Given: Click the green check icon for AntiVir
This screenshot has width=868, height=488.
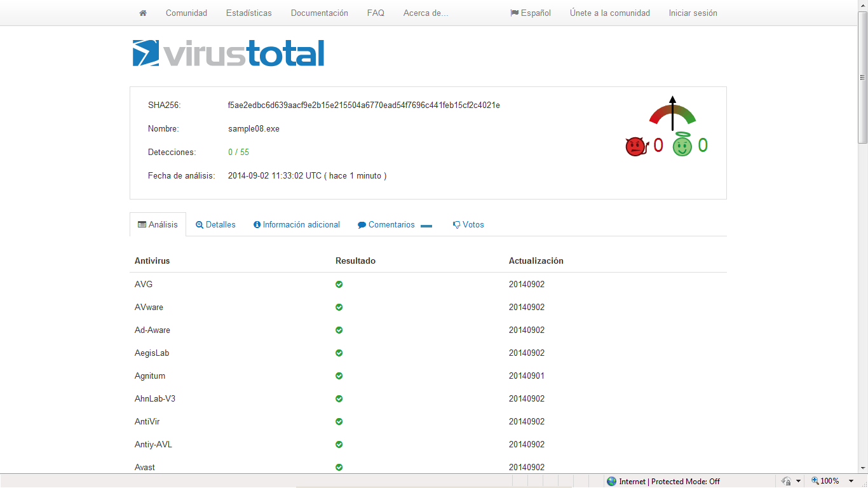Looking at the screenshot, I should [339, 421].
